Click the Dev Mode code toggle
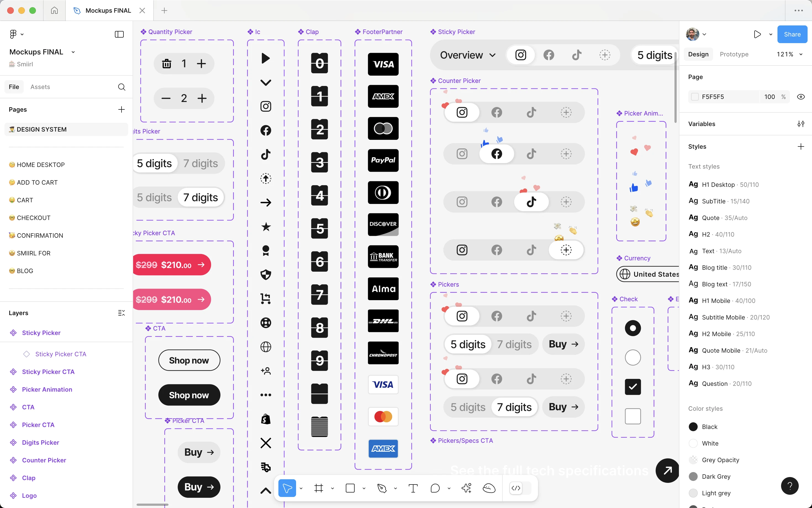 [516, 488]
